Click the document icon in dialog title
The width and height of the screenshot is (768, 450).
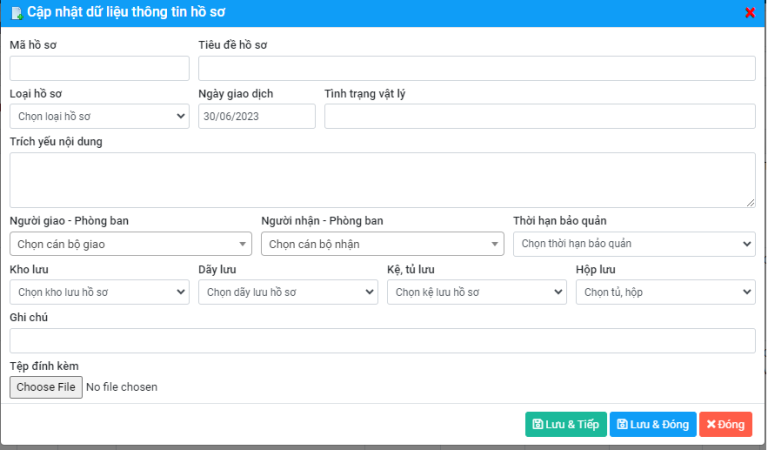pos(16,13)
